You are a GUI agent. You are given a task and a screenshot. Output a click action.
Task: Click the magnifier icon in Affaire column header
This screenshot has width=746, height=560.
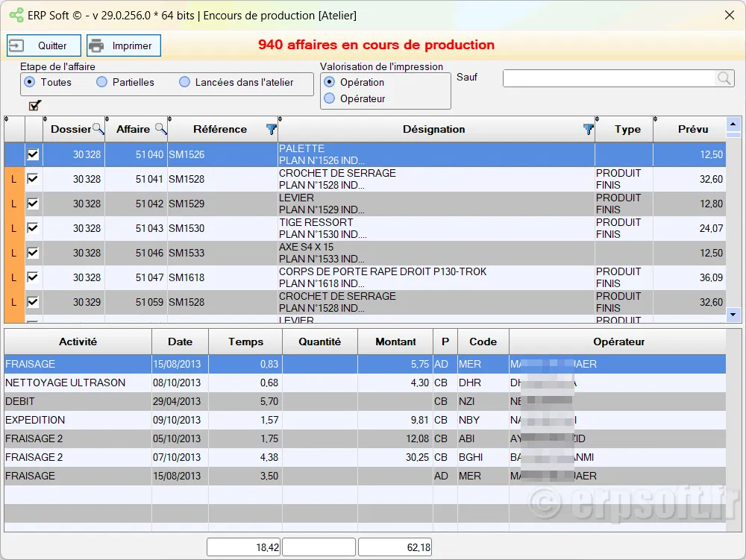click(x=160, y=129)
